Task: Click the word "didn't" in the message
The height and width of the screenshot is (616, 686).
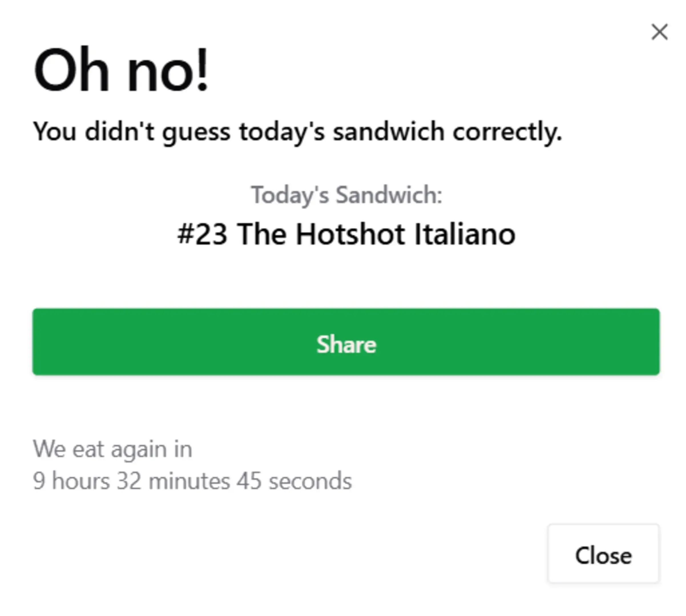Action: point(120,131)
